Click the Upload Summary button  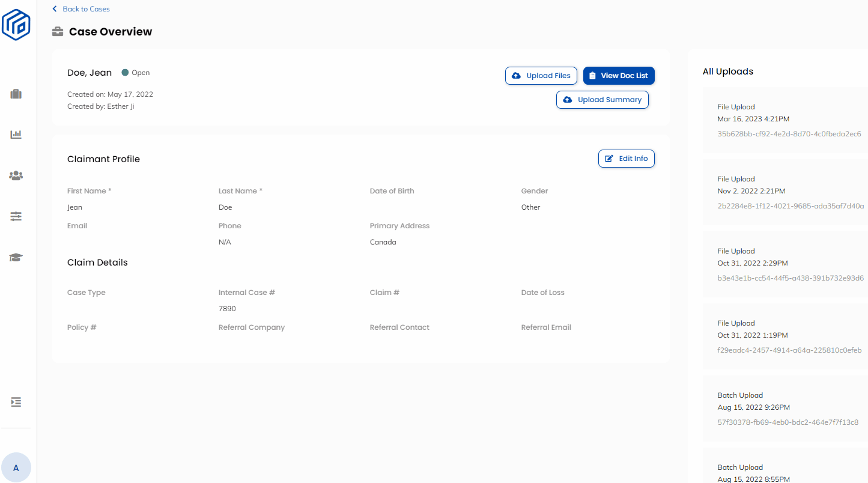coord(602,99)
